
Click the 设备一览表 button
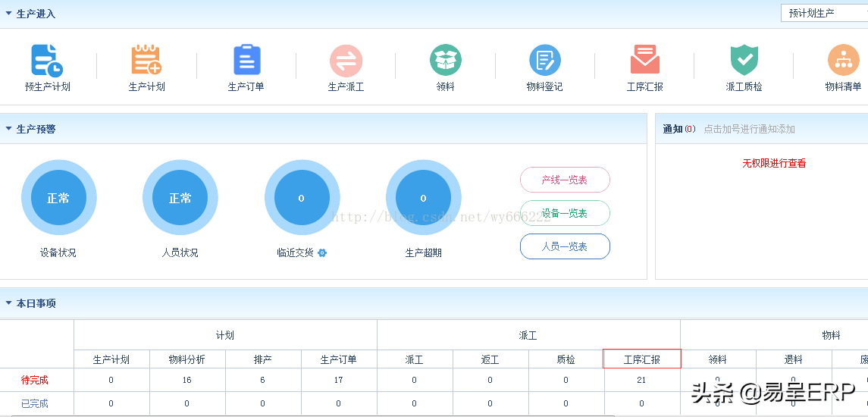click(565, 213)
